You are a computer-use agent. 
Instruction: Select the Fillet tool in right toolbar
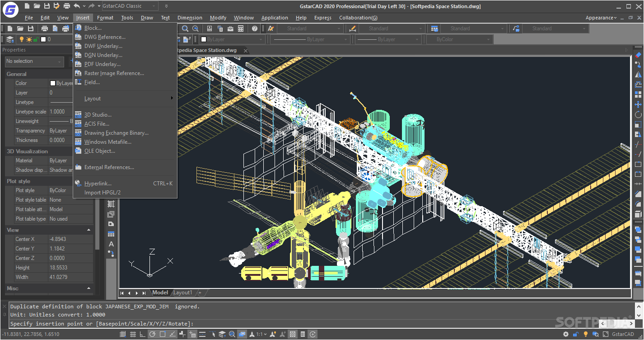pos(638,204)
